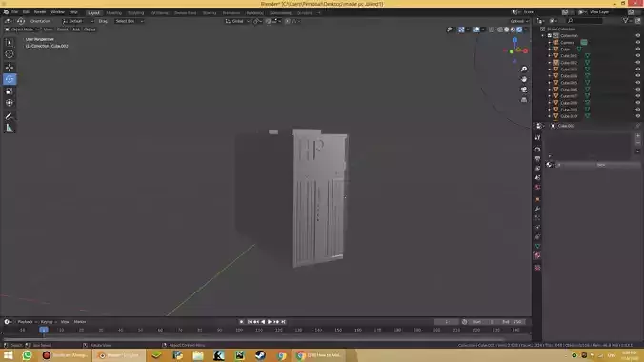Switch to rendered viewport shading

point(519,30)
